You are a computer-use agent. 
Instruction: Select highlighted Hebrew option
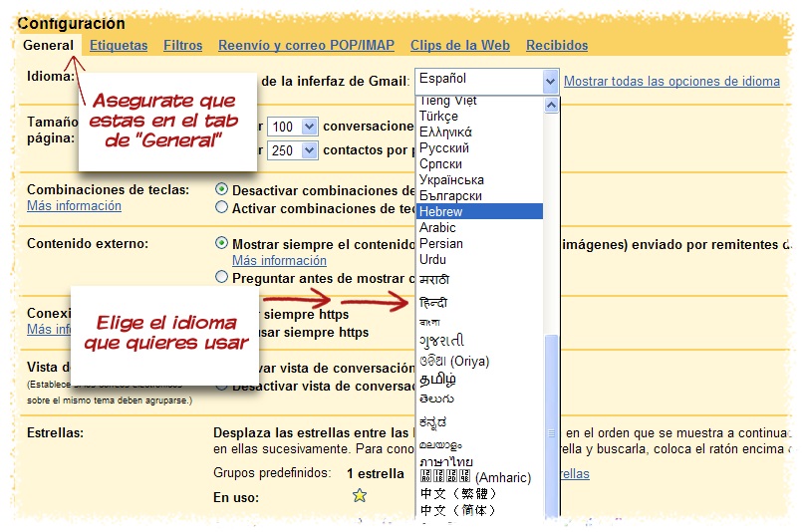point(480,211)
